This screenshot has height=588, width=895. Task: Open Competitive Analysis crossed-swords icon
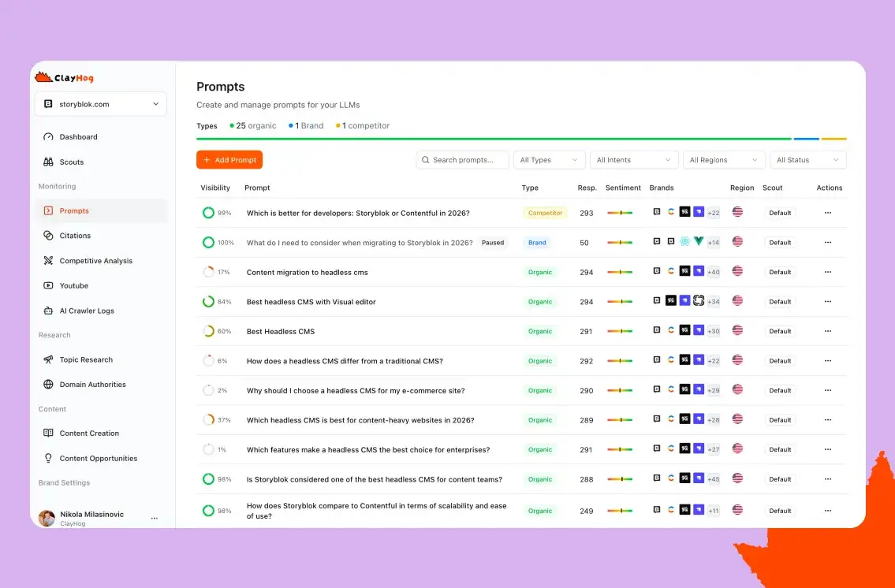[48, 261]
